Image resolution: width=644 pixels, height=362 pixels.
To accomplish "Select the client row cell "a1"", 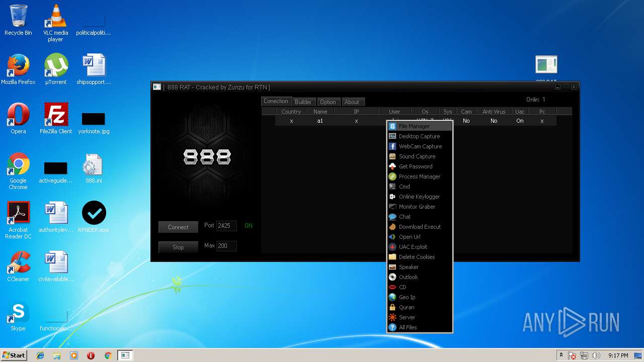I will pos(320,121).
